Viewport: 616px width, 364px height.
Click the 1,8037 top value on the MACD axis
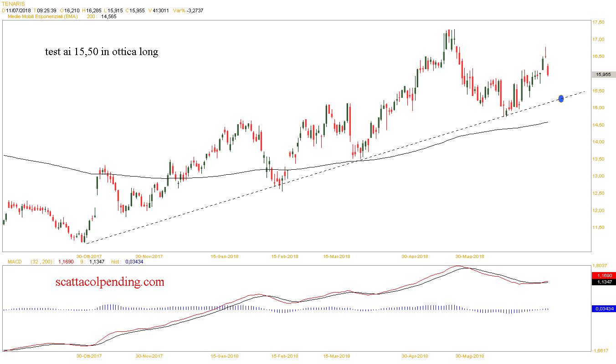[600, 265]
